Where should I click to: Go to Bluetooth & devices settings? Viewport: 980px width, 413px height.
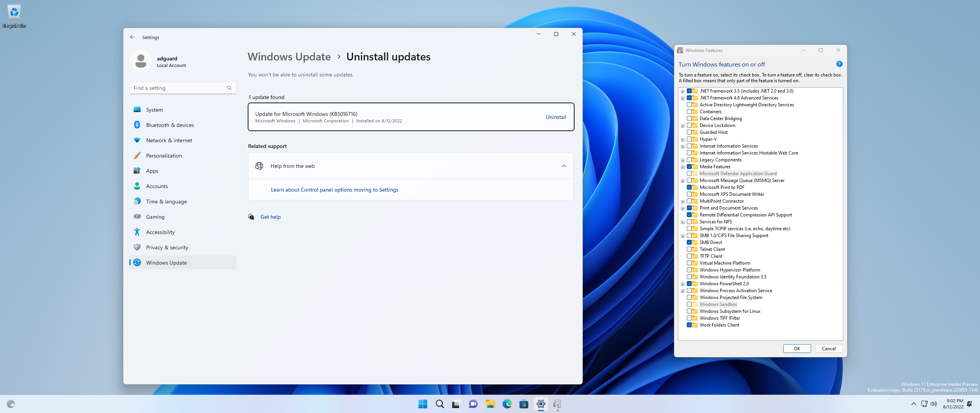click(183, 125)
